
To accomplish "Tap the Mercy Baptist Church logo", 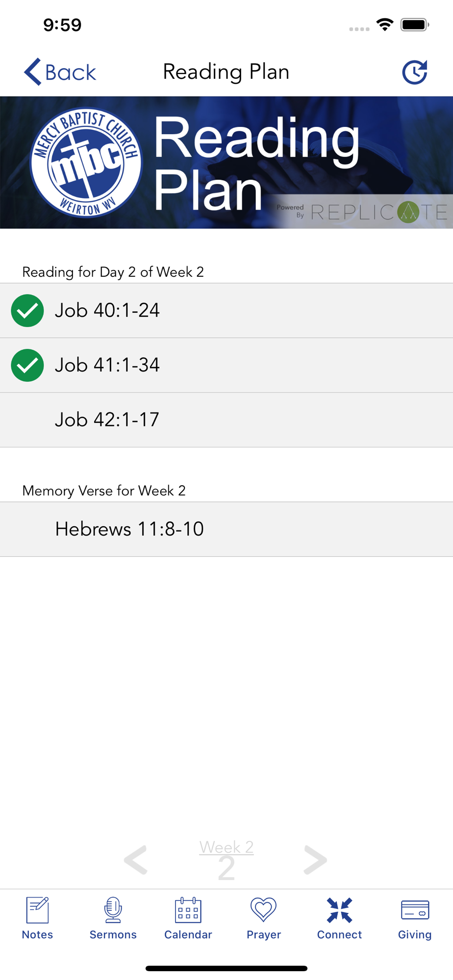I will [x=86, y=163].
